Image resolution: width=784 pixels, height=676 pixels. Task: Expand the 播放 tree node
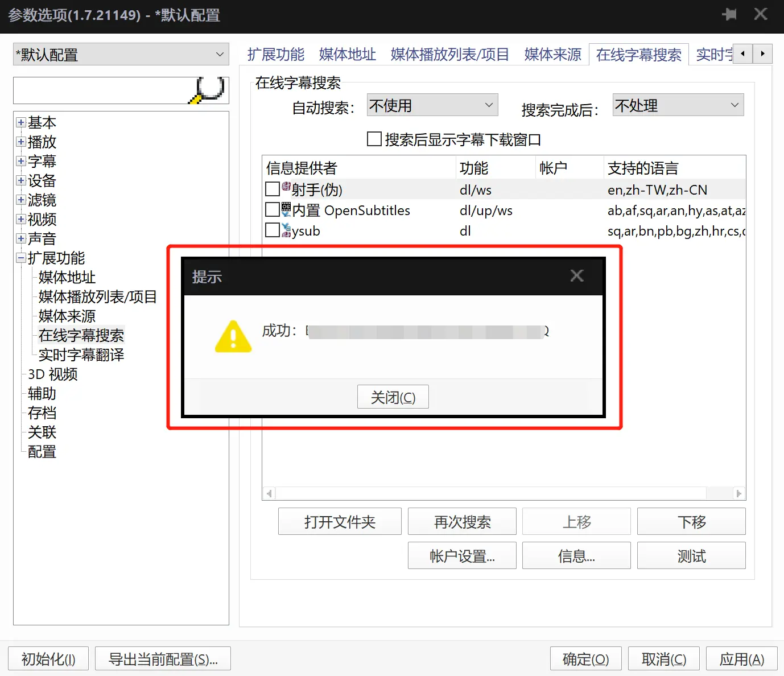(x=21, y=142)
